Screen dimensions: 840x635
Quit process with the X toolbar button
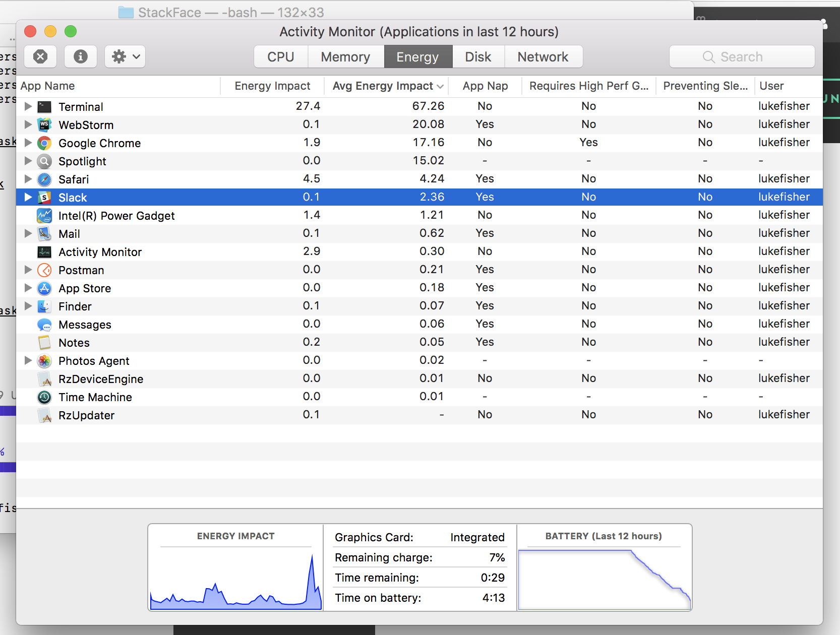(40, 56)
